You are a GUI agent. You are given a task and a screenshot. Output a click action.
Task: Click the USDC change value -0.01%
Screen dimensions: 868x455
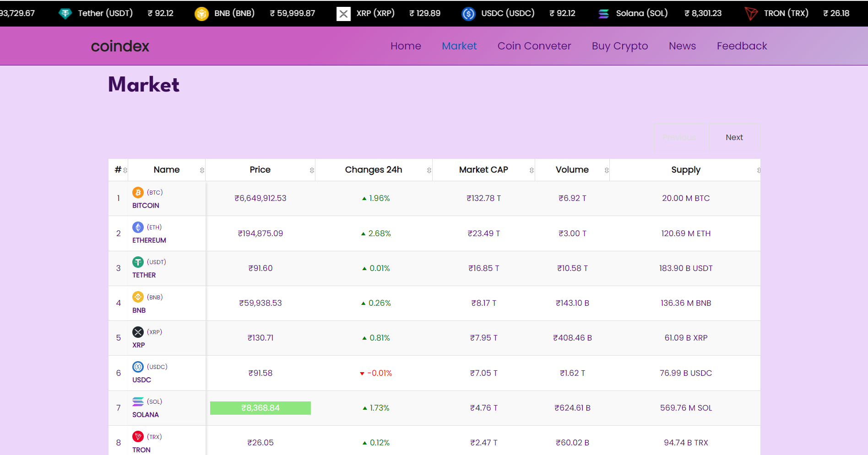[376, 373]
